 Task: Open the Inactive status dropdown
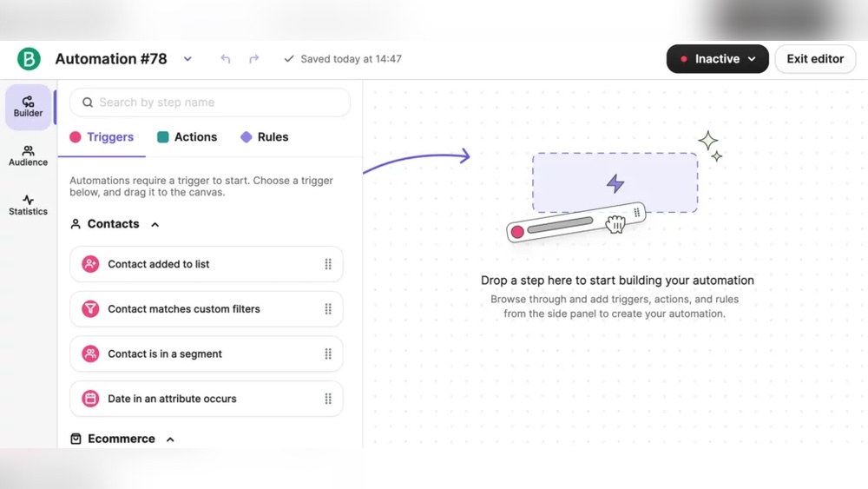coord(718,59)
